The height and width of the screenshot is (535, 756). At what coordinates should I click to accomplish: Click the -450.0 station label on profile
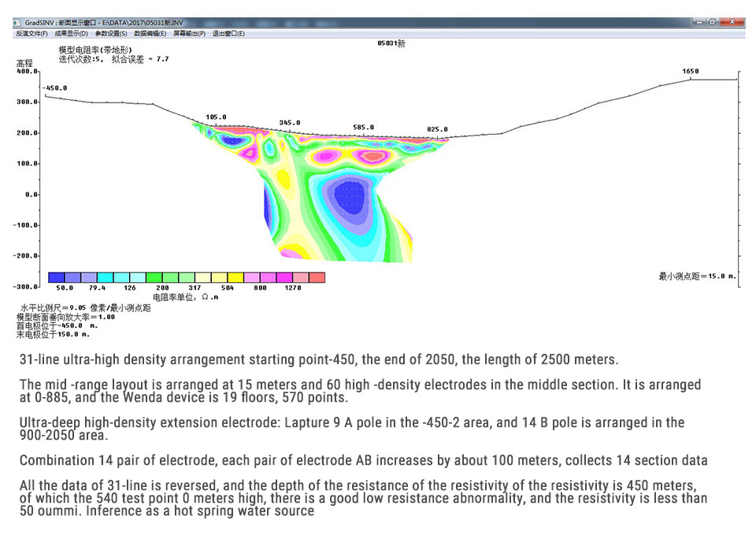(55, 88)
